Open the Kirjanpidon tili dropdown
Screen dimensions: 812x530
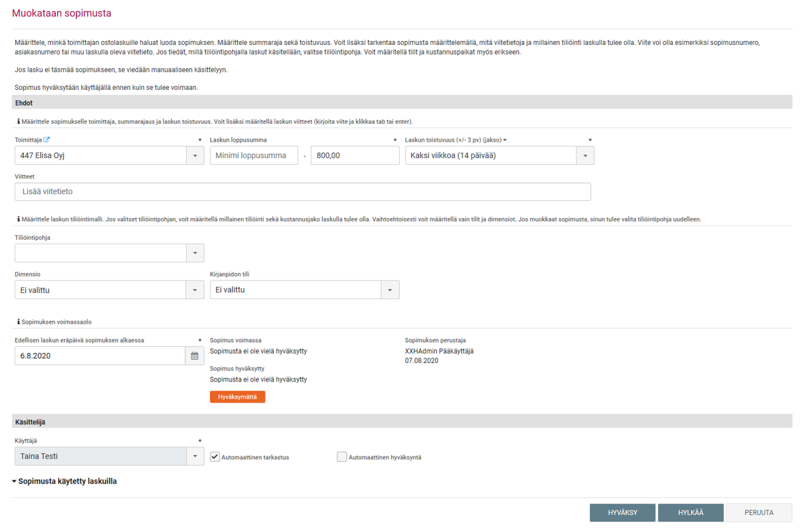pos(390,290)
